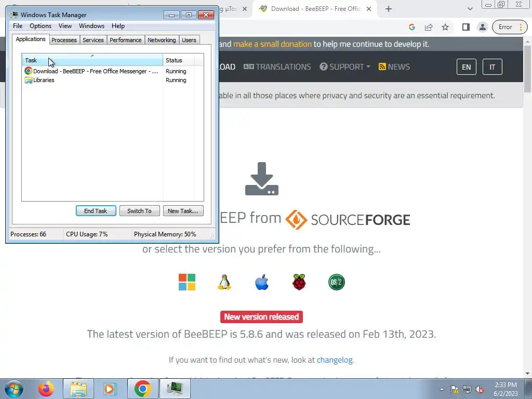
Task: Switch to the Performance tab
Action: pyautogui.click(x=126, y=40)
